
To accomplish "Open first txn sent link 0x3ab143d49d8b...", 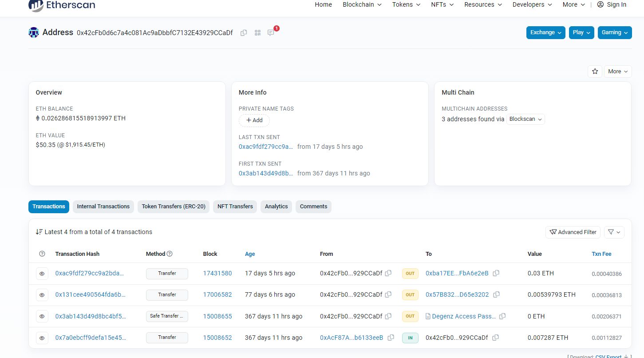I will [266, 173].
